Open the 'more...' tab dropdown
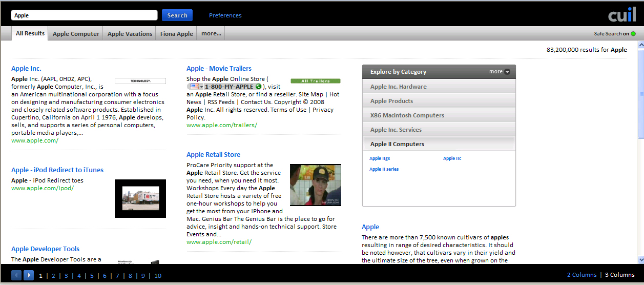Image resolution: width=644 pixels, height=285 pixels. point(211,34)
